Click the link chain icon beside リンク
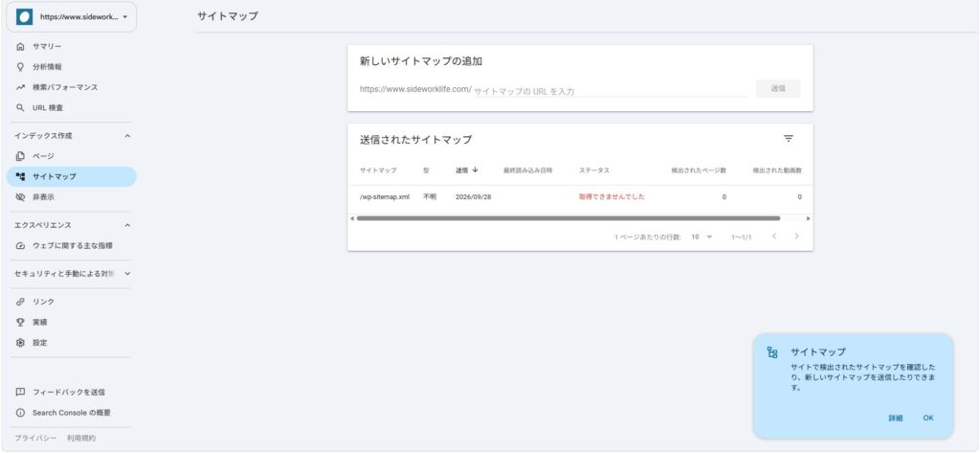The width and height of the screenshot is (980, 453). pyautogui.click(x=21, y=302)
